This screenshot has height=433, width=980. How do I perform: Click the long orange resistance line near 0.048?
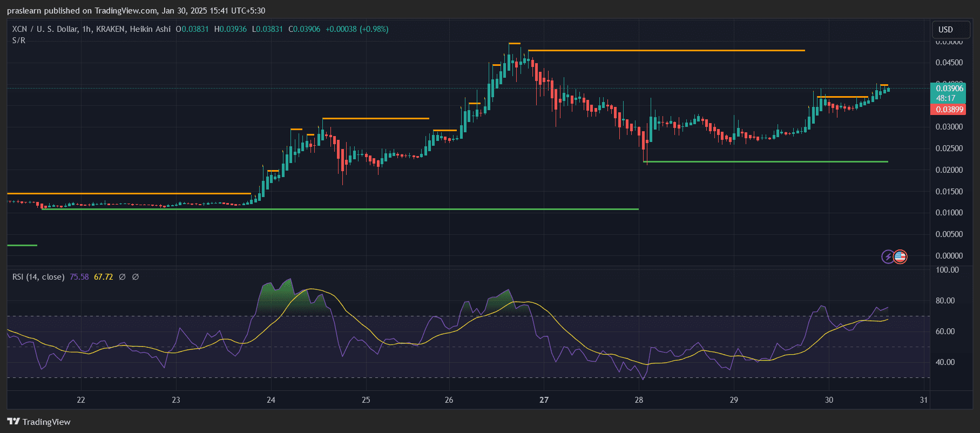coord(666,50)
